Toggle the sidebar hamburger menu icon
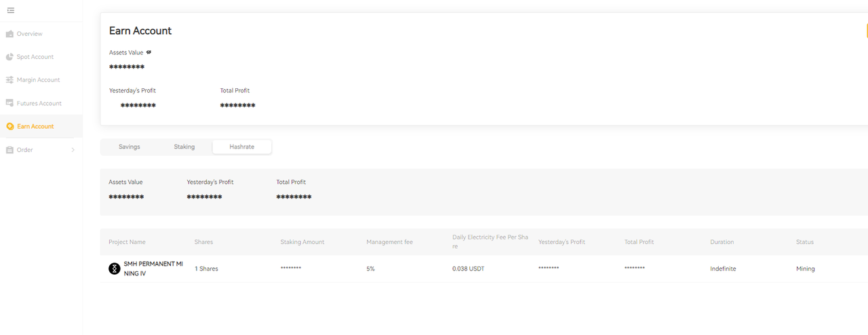 point(11,10)
